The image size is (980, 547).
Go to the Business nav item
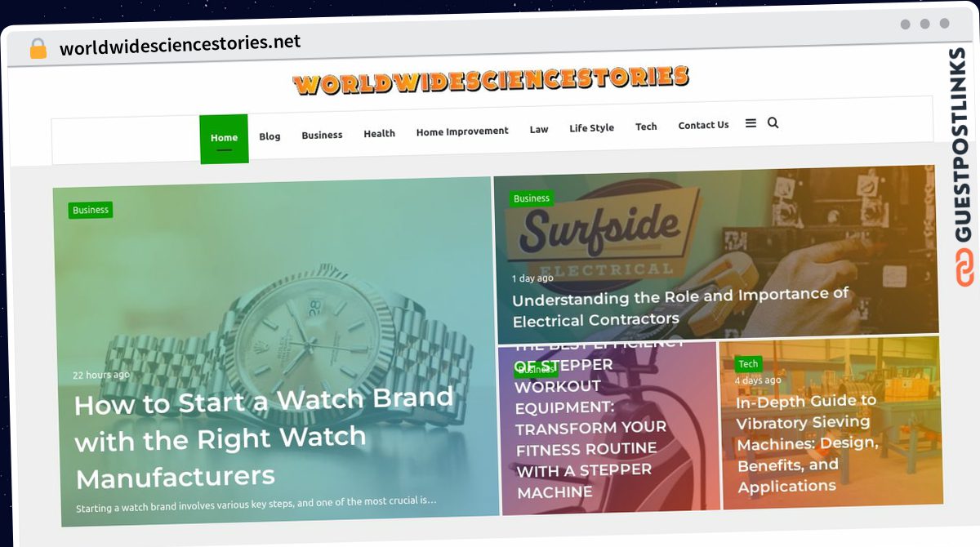pos(322,135)
